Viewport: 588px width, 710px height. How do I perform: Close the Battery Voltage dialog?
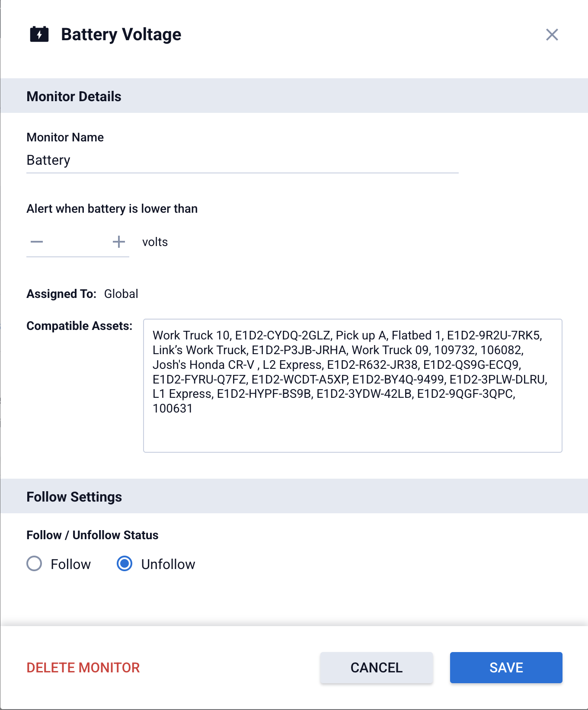click(x=552, y=35)
